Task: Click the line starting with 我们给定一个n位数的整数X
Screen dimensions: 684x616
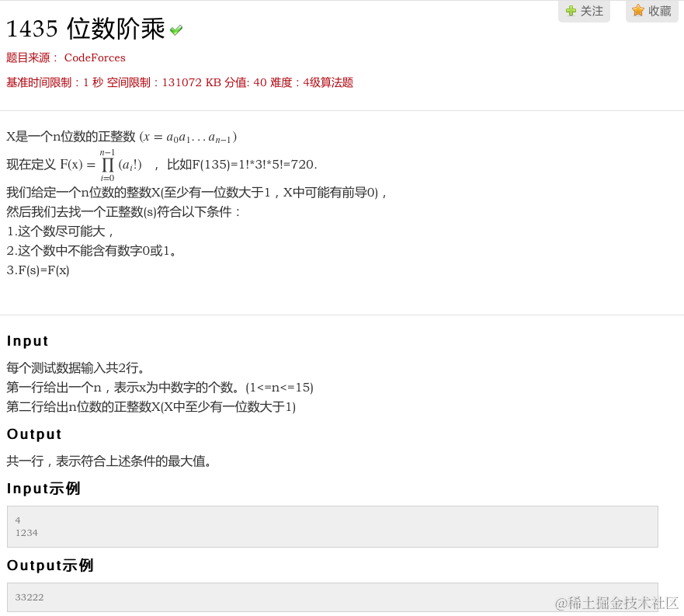Action: coord(196,193)
